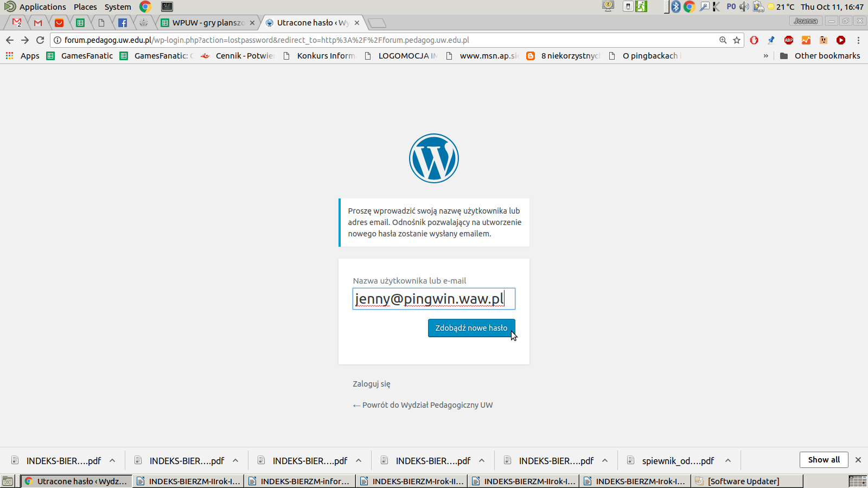
Task: Show all downloads
Action: [x=824, y=460]
